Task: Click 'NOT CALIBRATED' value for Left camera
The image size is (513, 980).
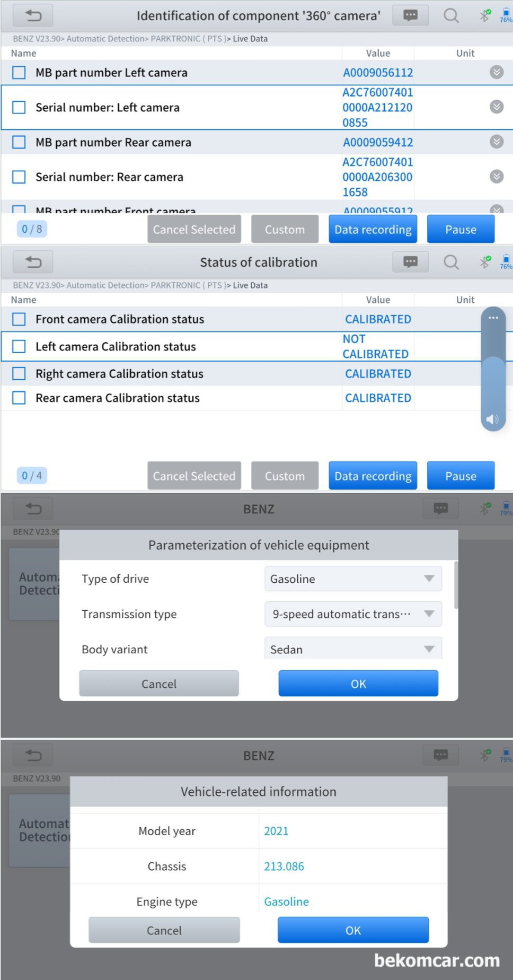Action: pos(375,346)
